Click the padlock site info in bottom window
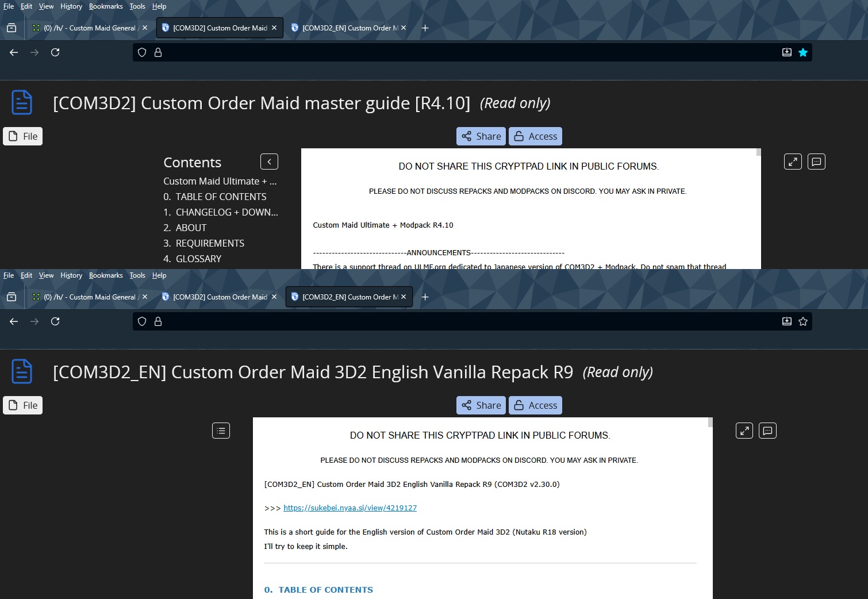The height and width of the screenshot is (599, 868). coord(158,321)
